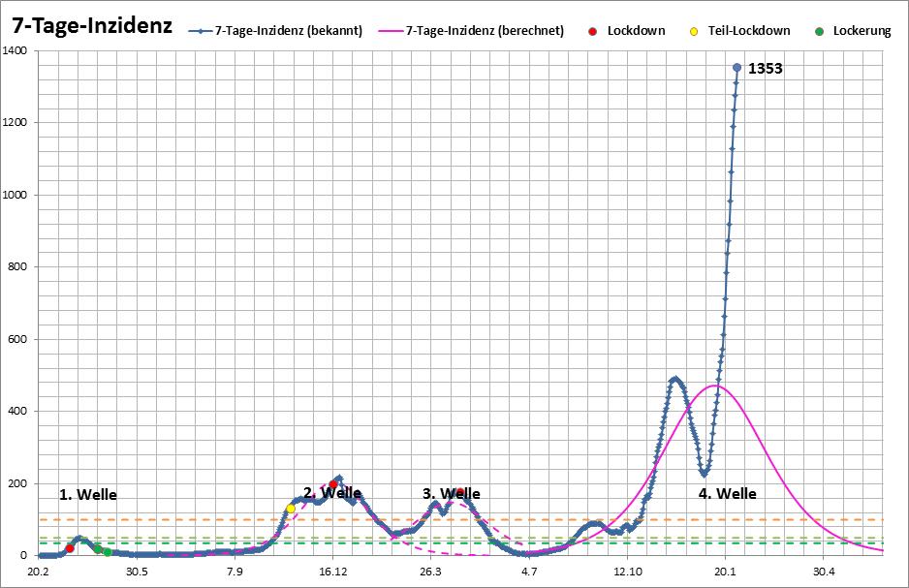The image size is (909, 588).
Task: Click x-axis date label "16.12"
Action: 332,572
